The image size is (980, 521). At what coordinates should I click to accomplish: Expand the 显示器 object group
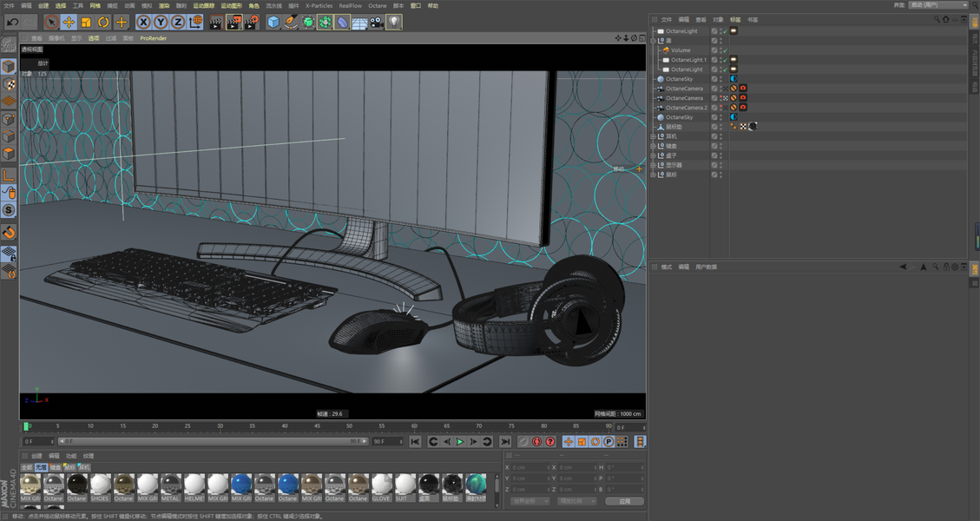point(653,165)
